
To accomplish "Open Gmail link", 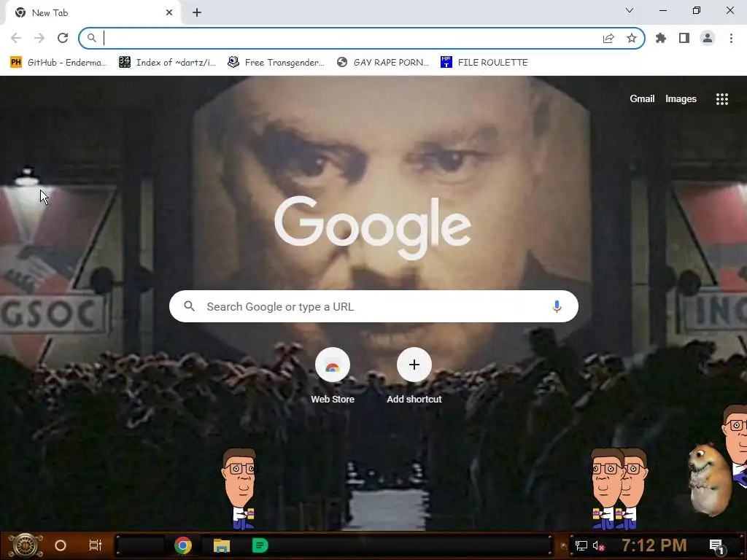I will [642, 98].
